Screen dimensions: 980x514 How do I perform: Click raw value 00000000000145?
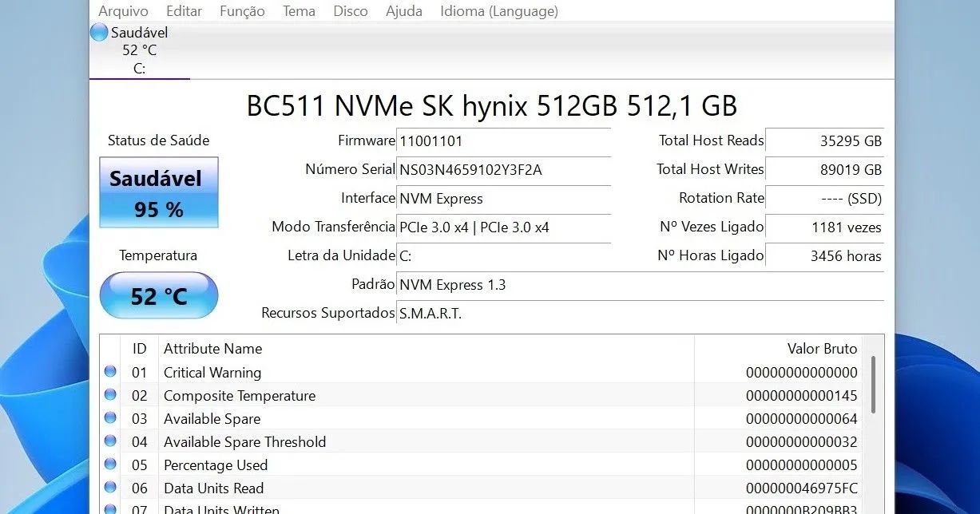point(802,395)
